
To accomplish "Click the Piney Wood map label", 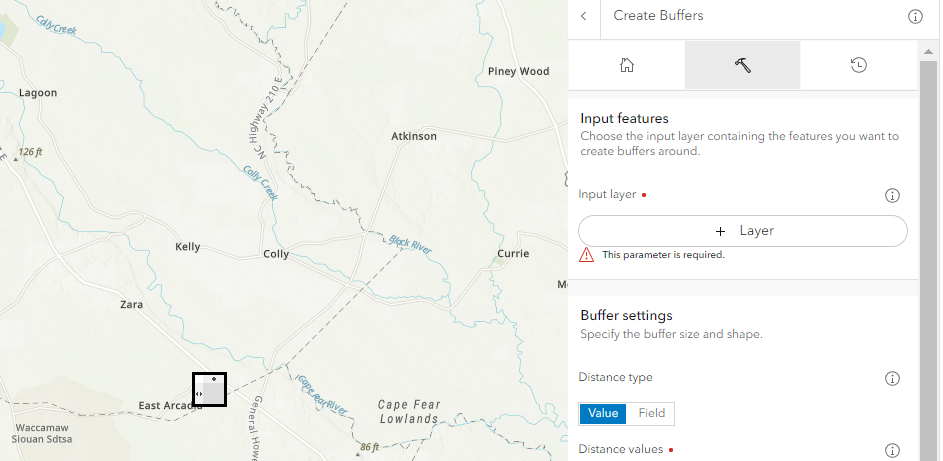I will (518, 72).
